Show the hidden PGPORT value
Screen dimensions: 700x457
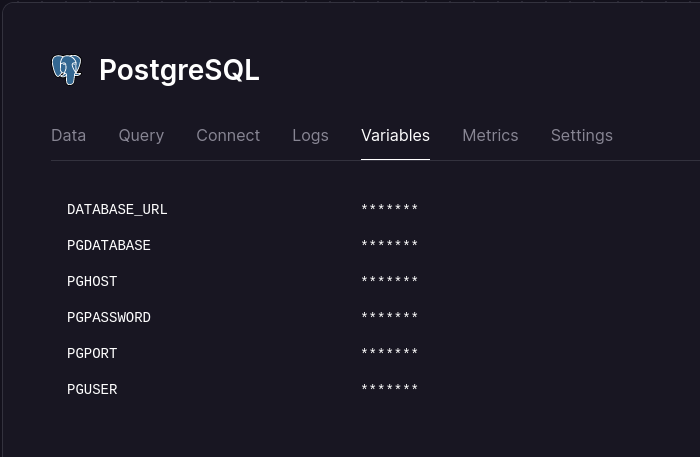coord(389,354)
